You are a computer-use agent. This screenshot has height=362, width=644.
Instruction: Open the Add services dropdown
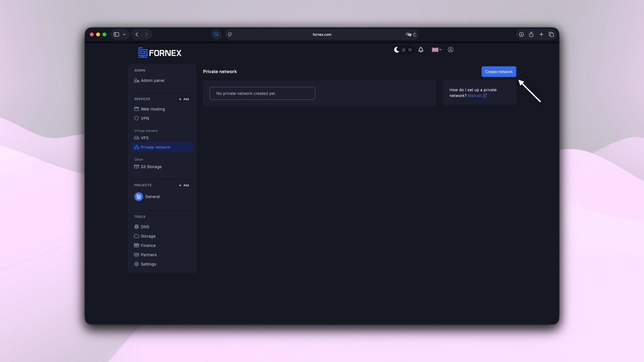(184, 99)
